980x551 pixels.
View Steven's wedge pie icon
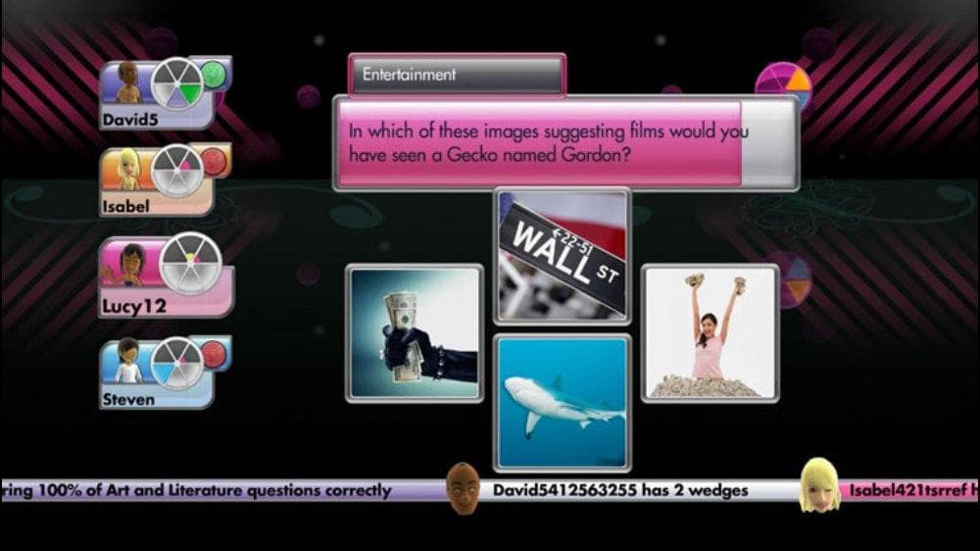(x=177, y=361)
